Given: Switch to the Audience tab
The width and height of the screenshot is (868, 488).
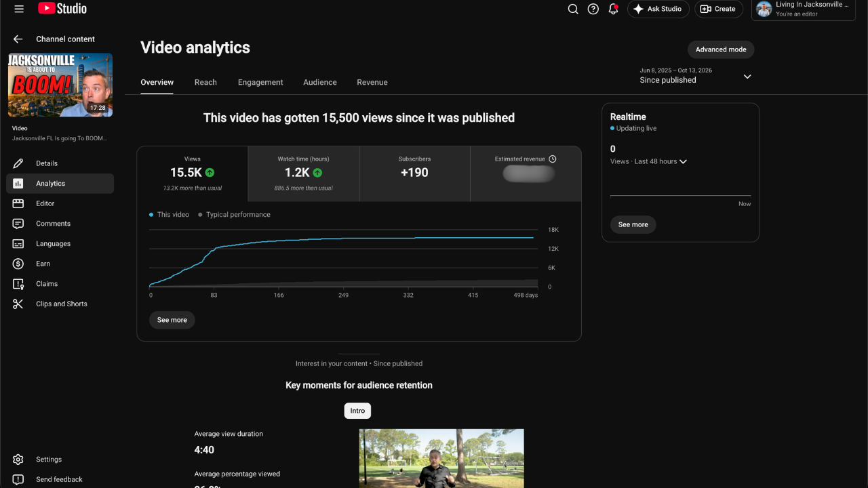Looking at the screenshot, I should pos(320,82).
